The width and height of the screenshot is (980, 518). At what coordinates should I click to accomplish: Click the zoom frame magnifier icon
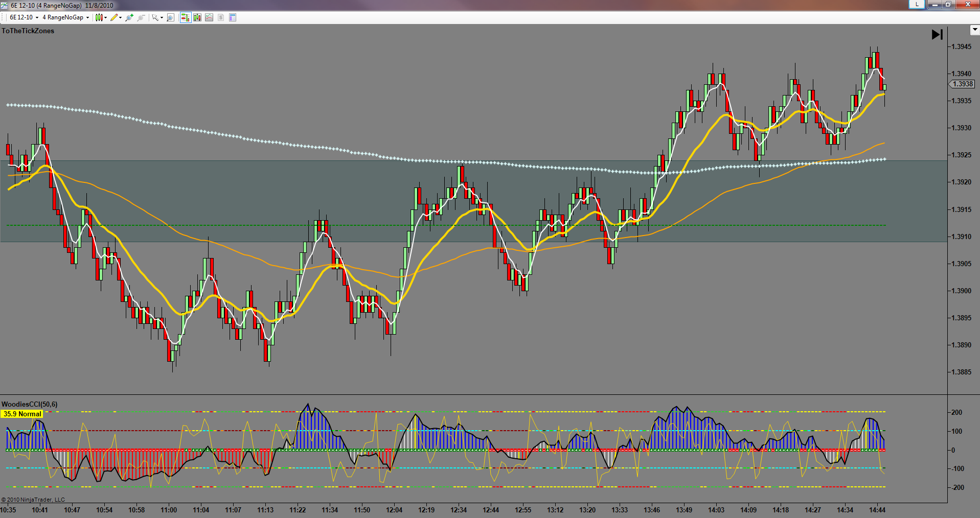[x=171, y=17]
